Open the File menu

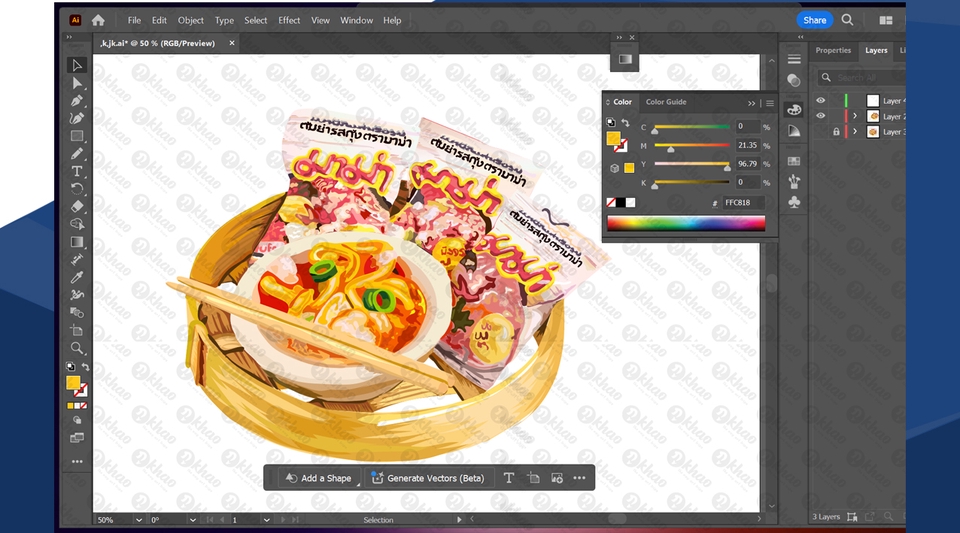[x=134, y=20]
